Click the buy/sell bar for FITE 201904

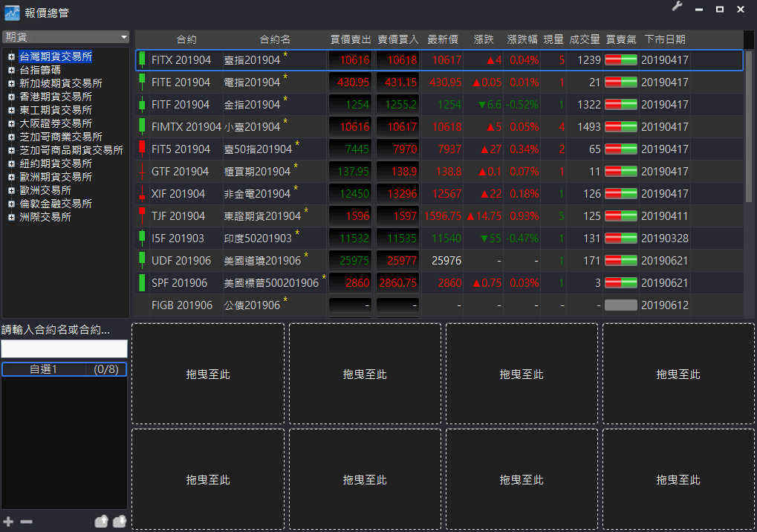click(x=621, y=82)
